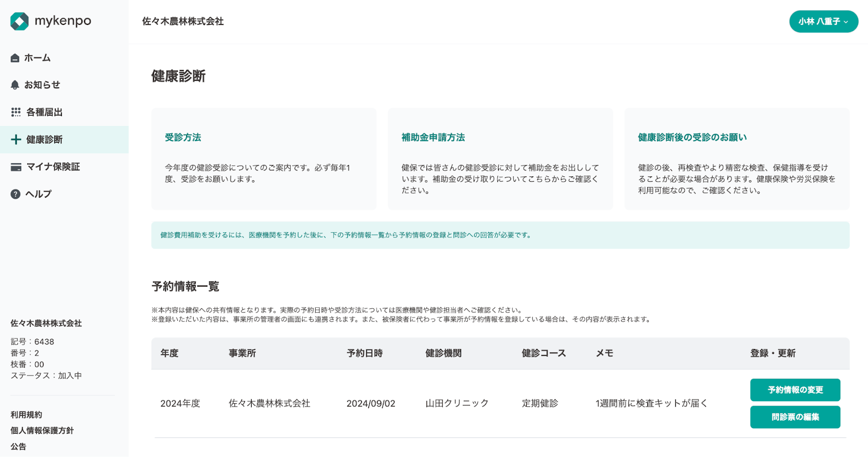868x457 pixels.
Task: Click the mykenpo logo icon
Action: pyautogui.click(x=20, y=21)
